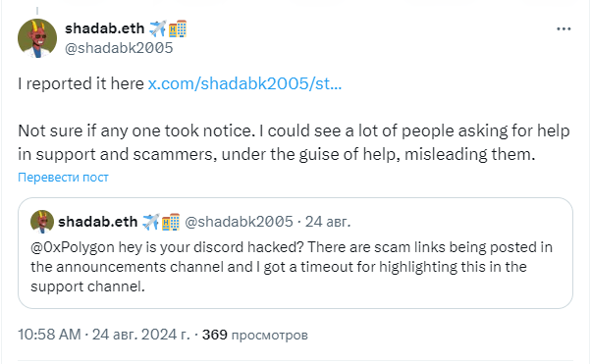Click the hotel building emoji beside top name

tap(178, 28)
